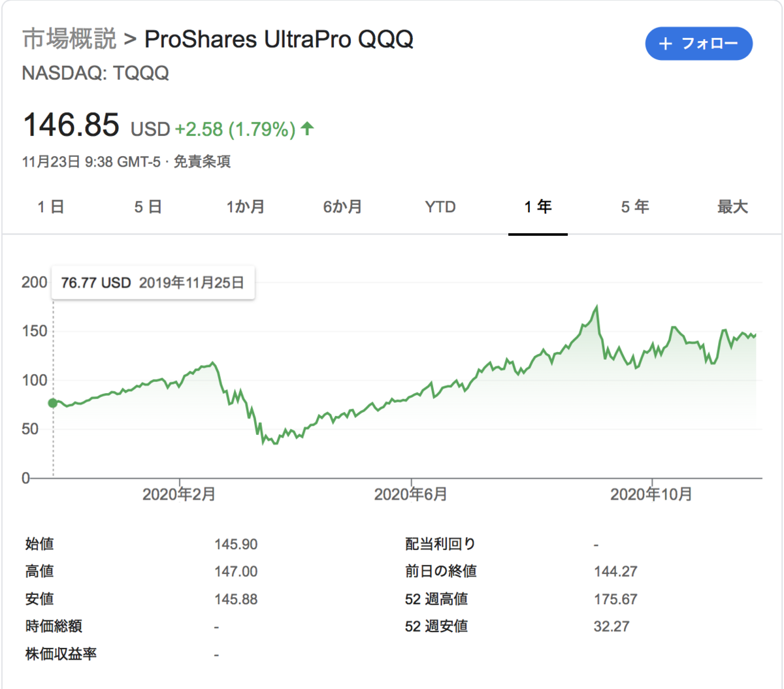Show the 最大 maximum range
Screen dimensions: 784x689
(732, 207)
